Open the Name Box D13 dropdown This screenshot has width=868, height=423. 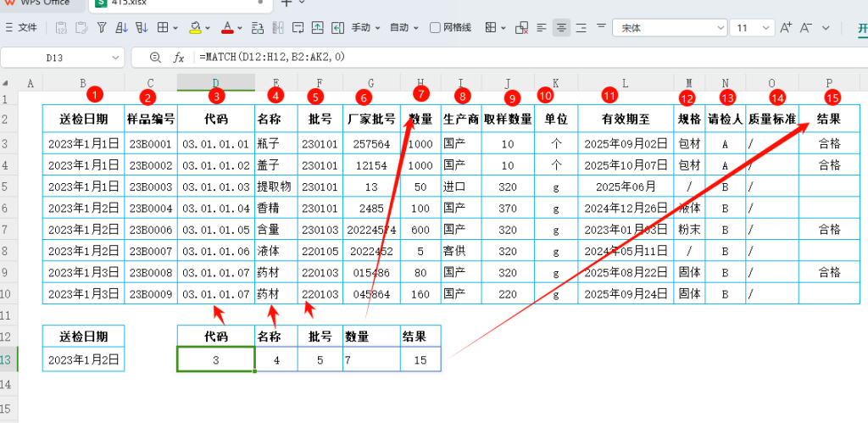pyautogui.click(x=115, y=57)
